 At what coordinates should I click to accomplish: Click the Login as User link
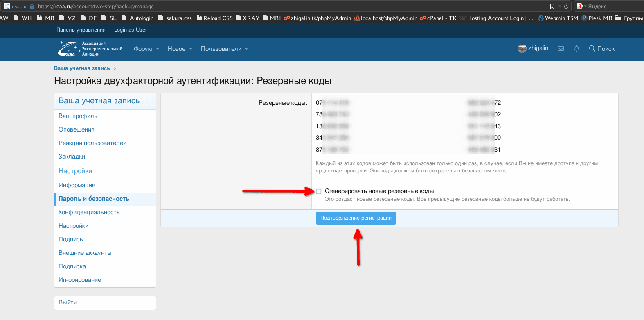(131, 30)
